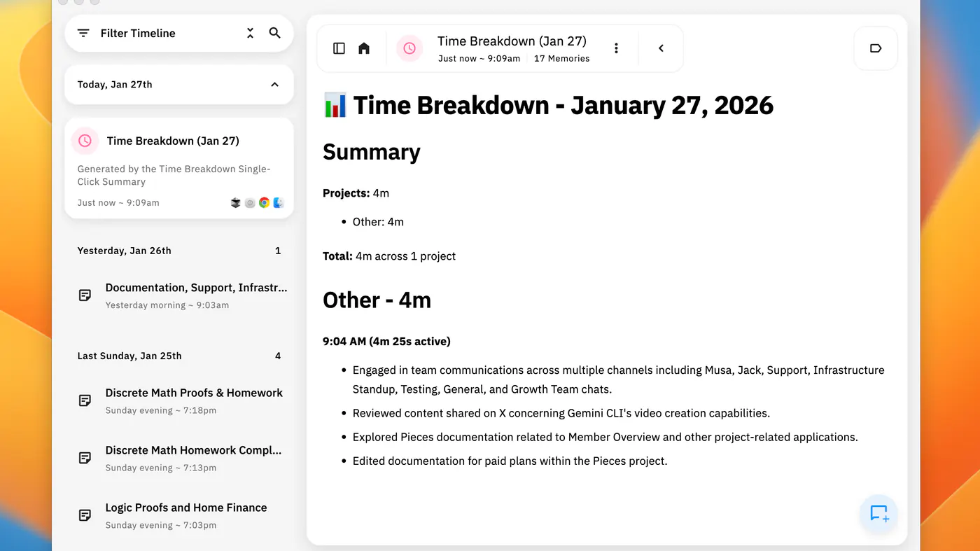The height and width of the screenshot is (551, 980).
Task: Toggle the sidebar panel icon in header
Action: tap(339, 48)
